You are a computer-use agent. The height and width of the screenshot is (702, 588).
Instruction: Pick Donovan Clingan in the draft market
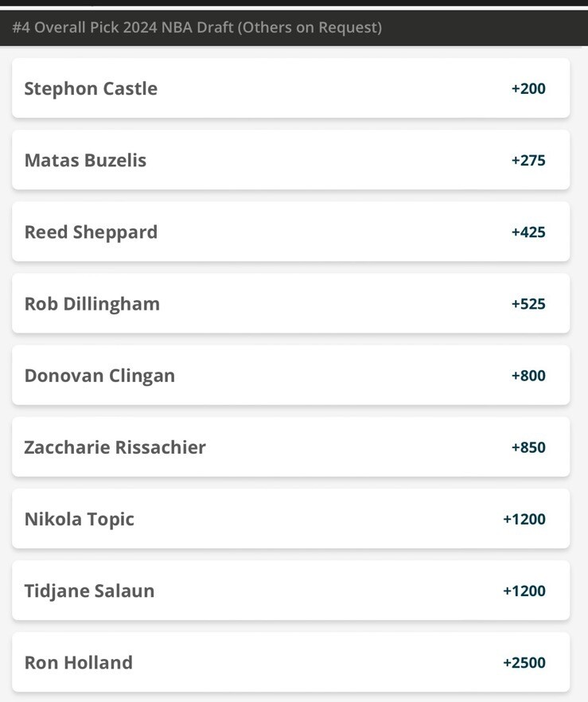click(291, 375)
